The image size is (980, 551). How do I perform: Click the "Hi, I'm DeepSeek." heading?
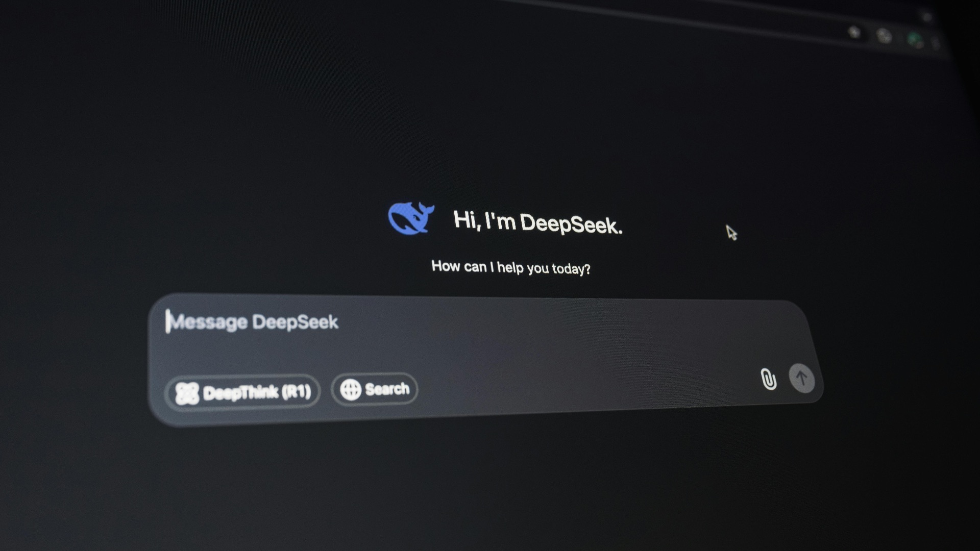[537, 222]
